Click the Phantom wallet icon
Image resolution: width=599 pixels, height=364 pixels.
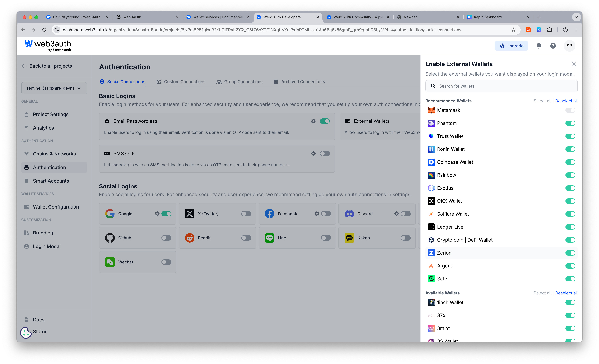pyautogui.click(x=431, y=123)
